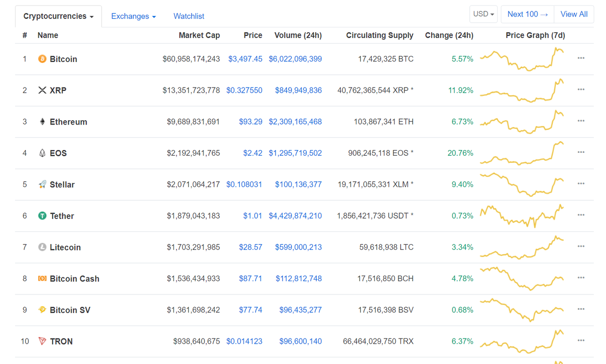Open the Bitcoin name link
The height and width of the screenshot is (364, 606).
click(63, 59)
